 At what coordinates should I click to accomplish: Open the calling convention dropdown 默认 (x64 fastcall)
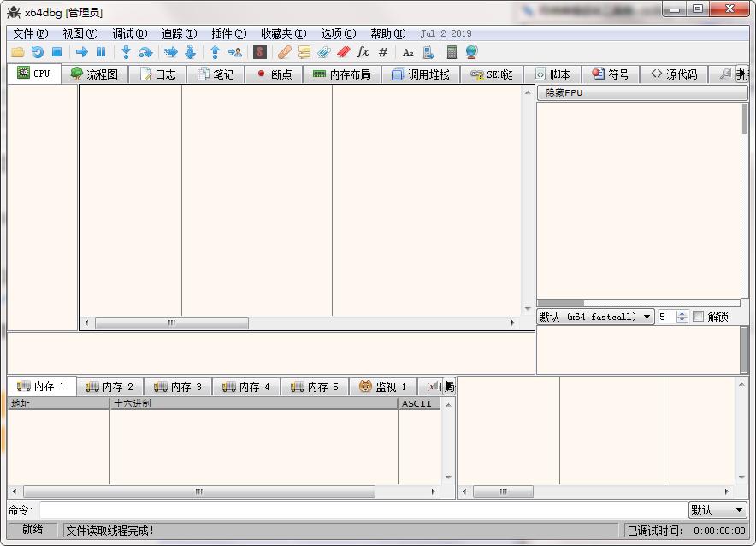click(x=596, y=317)
